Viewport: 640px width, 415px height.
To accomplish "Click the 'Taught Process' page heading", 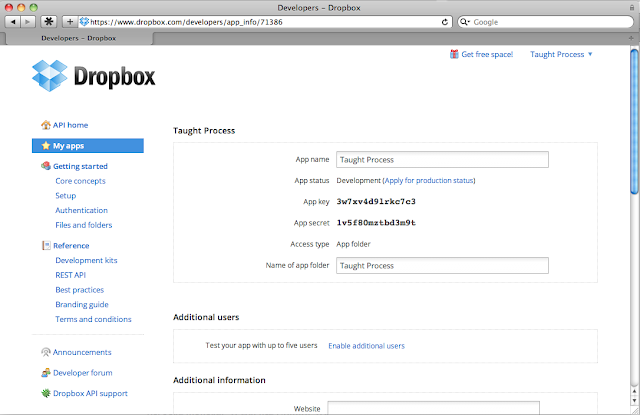I will (204, 131).
